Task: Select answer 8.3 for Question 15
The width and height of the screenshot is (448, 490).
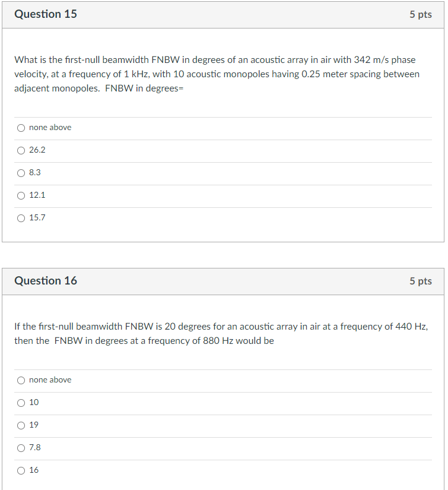Action: coord(21,172)
